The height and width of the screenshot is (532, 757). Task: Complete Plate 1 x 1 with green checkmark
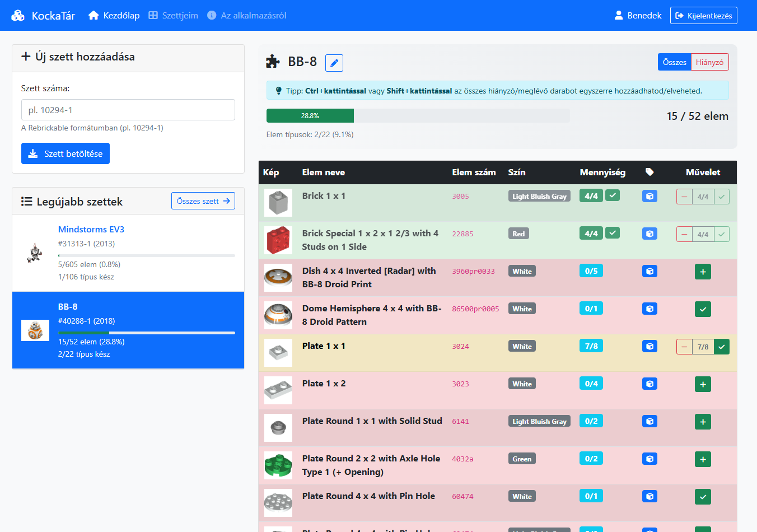[x=722, y=347]
